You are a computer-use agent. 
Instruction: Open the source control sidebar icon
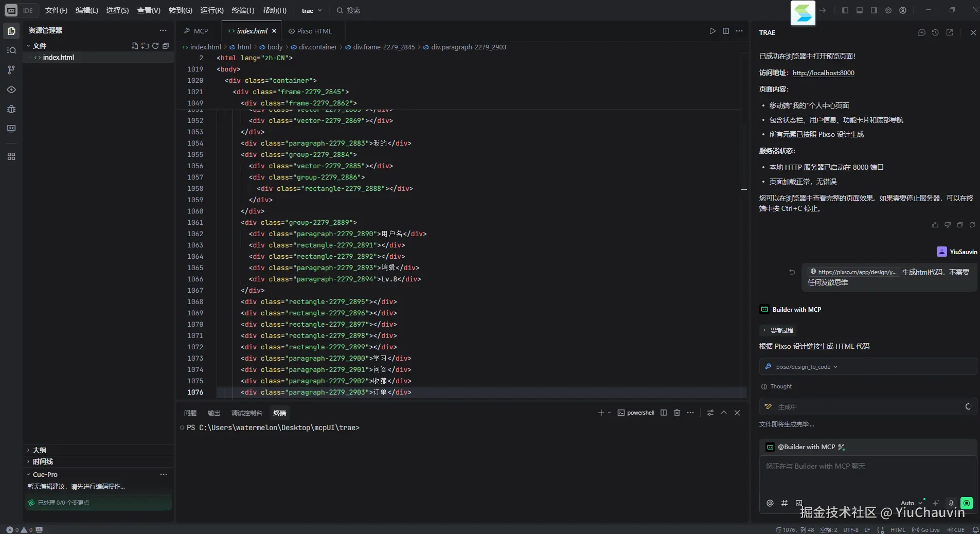(x=11, y=70)
